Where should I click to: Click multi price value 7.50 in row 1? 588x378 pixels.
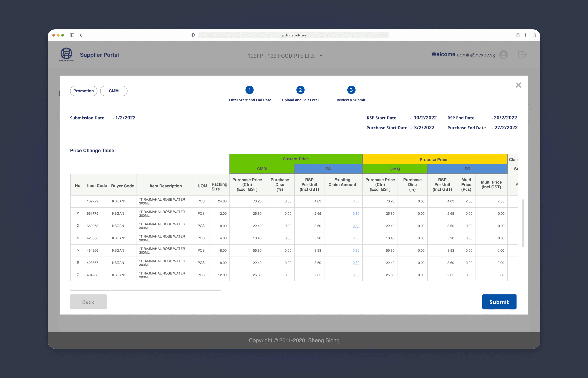tap(501, 201)
